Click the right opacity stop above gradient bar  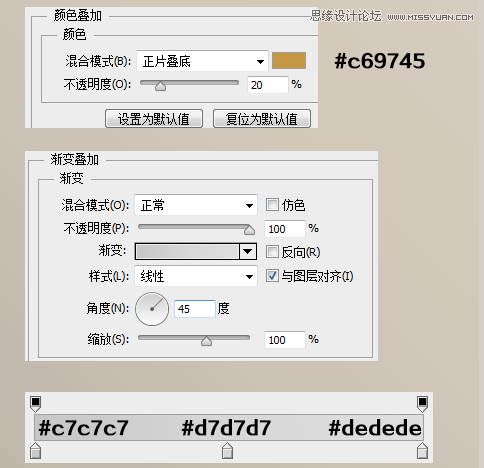(x=422, y=404)
